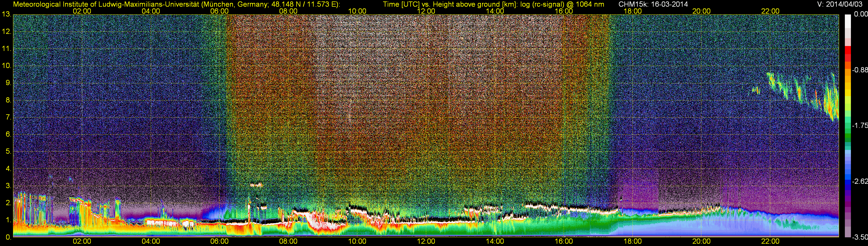The image size is (868, 246).
Task: Click the 20:00 label on the bottom time axis
Action: pyautogui.click(x=702, y=241)
